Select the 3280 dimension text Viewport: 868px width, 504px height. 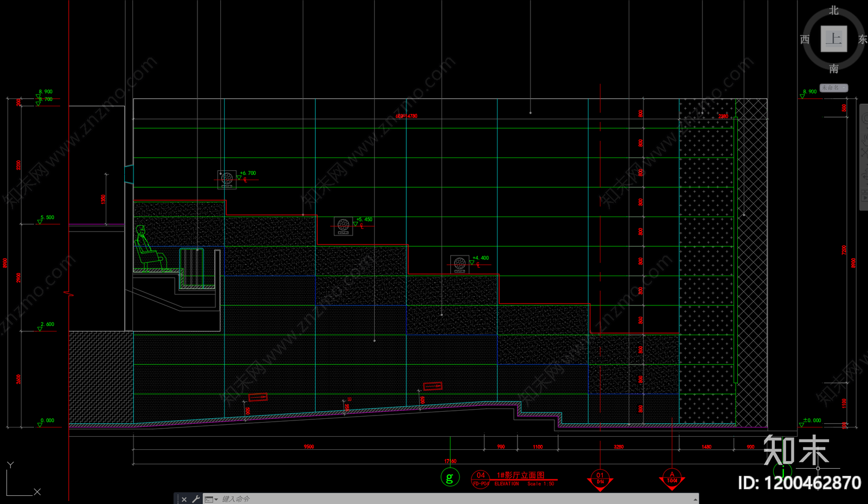click(618, 446)
